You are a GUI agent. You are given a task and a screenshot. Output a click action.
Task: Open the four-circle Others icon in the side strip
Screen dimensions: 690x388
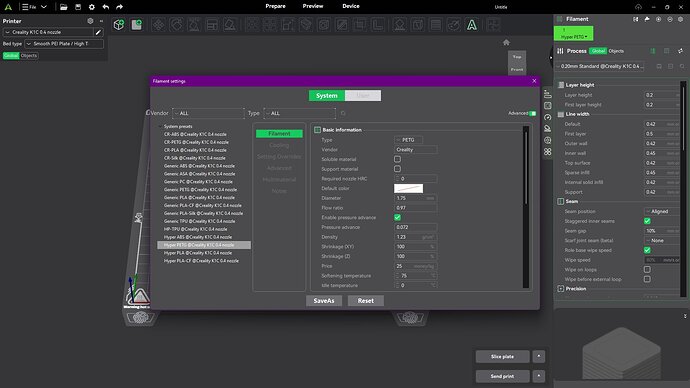(x=547, y=152)
